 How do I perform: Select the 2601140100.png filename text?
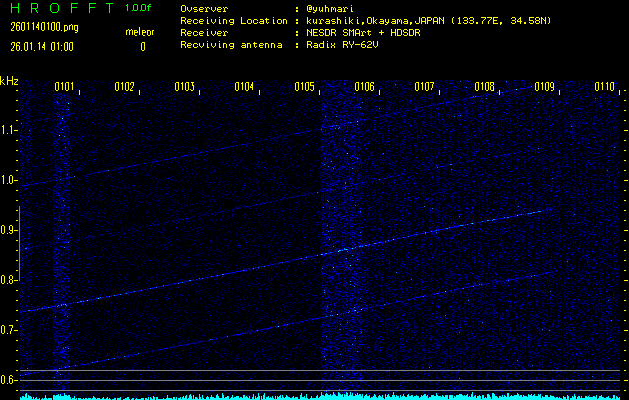(x=37, y=27)
